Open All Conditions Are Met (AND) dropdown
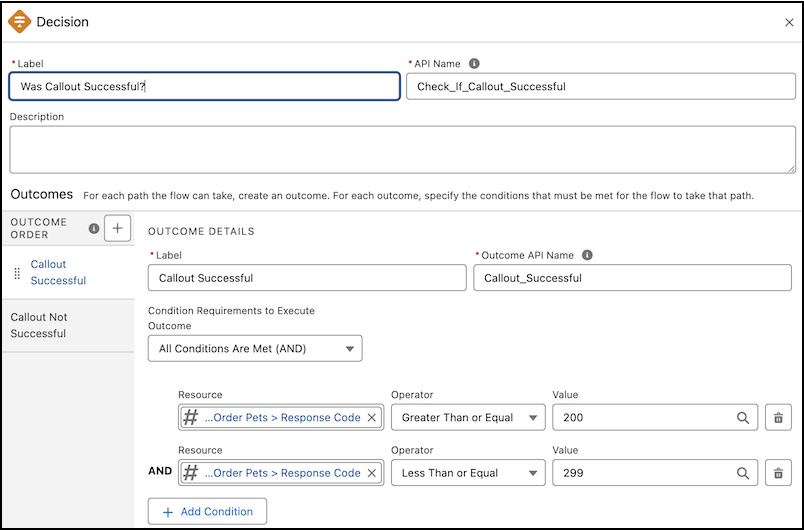Image resolution: width=804 pixels, height=530 pixels. 255,349
